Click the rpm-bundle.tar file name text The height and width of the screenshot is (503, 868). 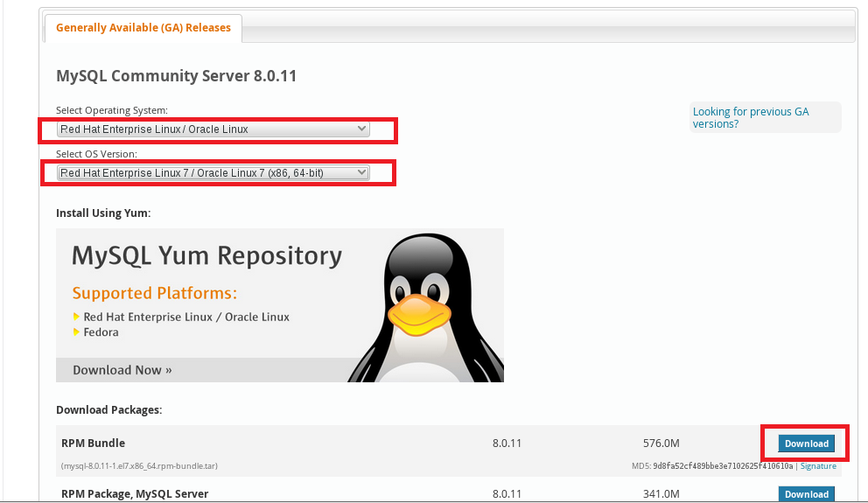(139, 466)
